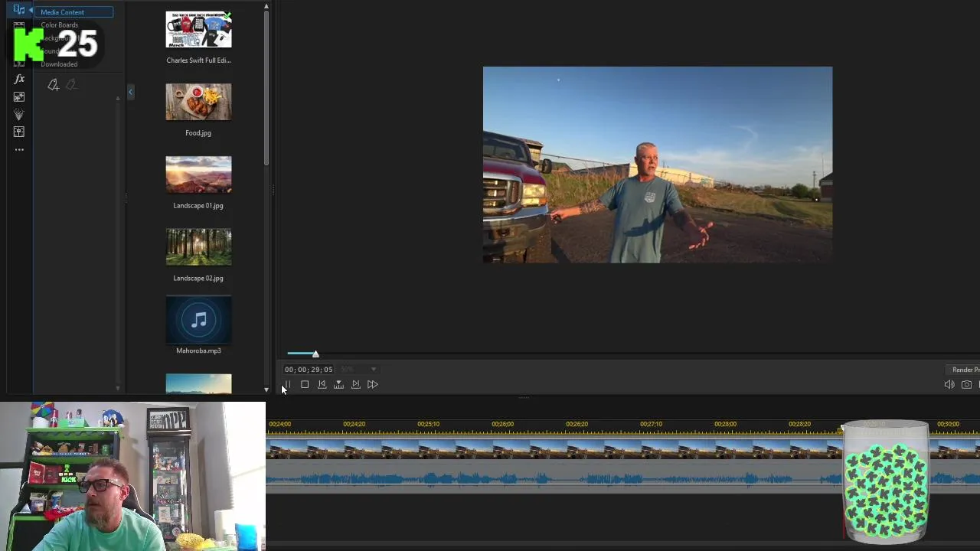Adjust preview volume speaker icon
This screenshot has height=551, width=980.
point(949,384)
